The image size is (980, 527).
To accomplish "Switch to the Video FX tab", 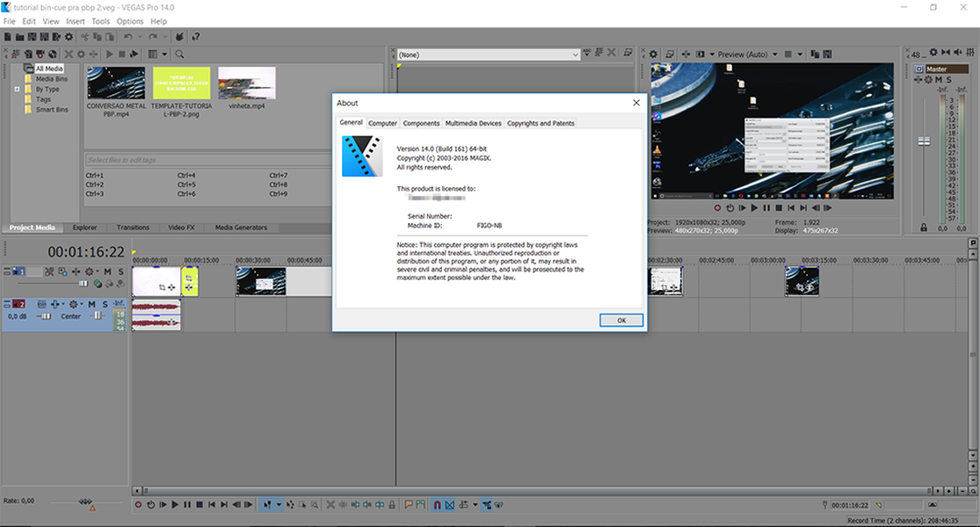I will 181,227.
